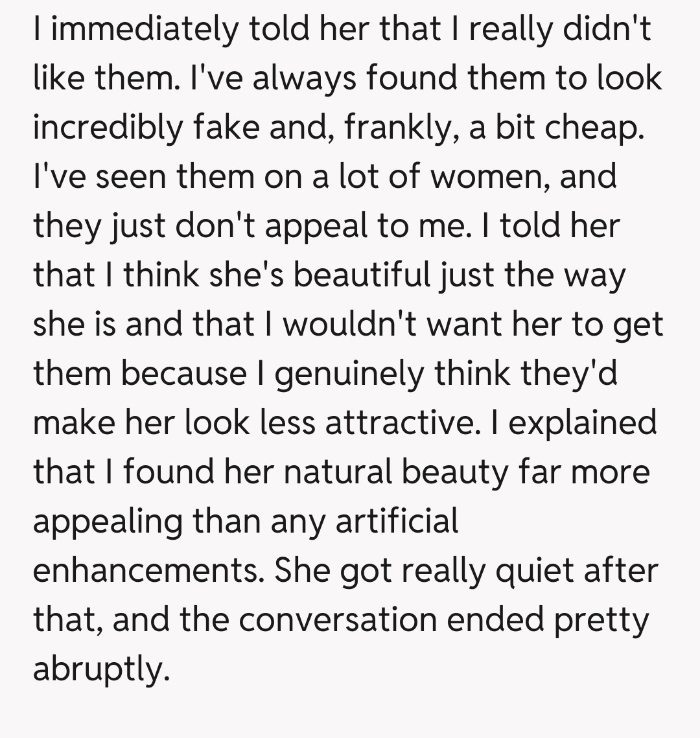Click on the word "incredibly"
Screen dimensions: 700x738
tap(108, 128)
